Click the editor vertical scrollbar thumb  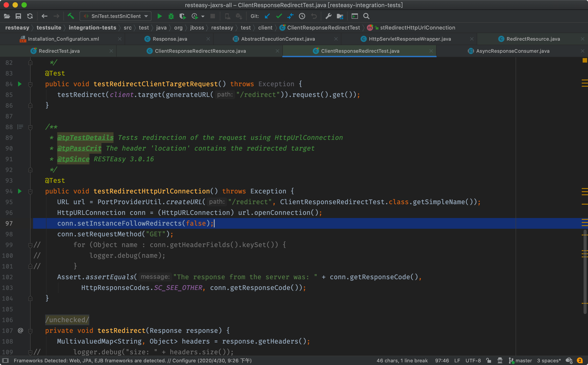point(585,272)
